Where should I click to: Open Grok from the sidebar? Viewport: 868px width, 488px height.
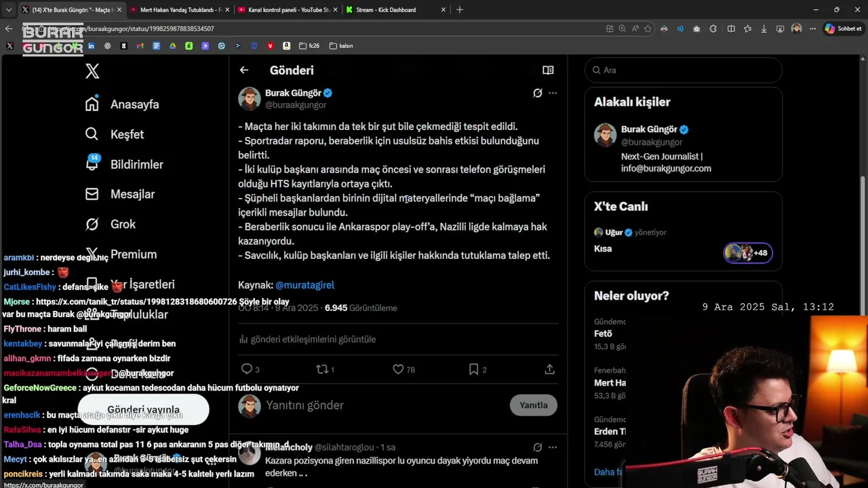pos(111,224)
